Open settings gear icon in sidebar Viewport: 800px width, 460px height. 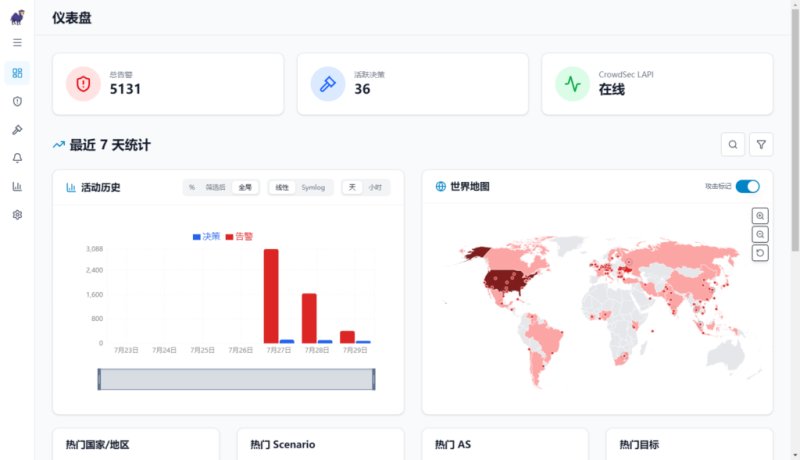(x=17, y=215)
